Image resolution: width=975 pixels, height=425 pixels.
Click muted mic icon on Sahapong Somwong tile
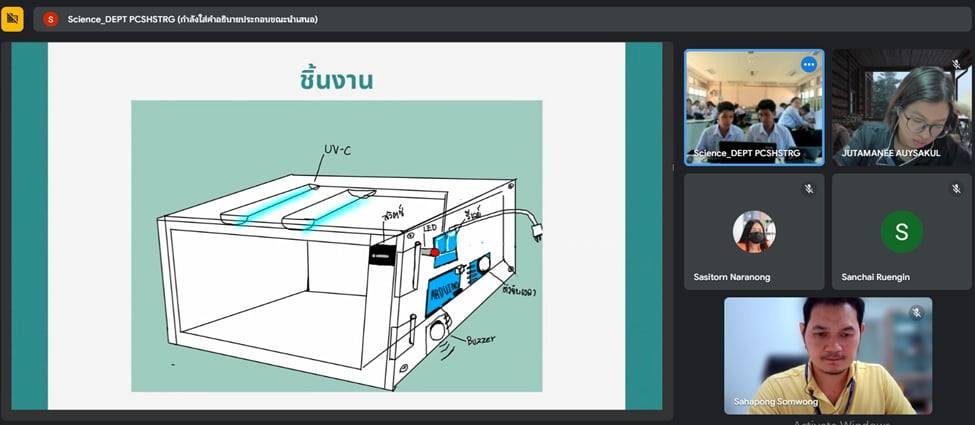[915, 313]
